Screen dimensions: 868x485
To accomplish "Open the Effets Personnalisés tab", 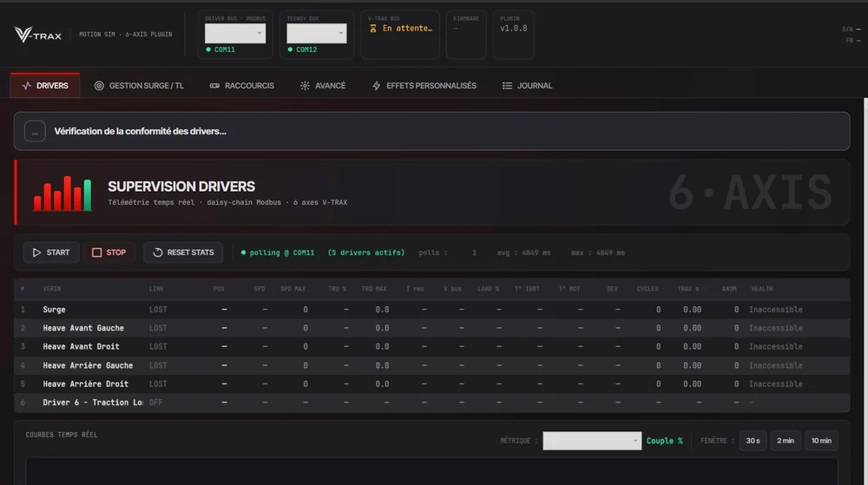I will (424, 86).
